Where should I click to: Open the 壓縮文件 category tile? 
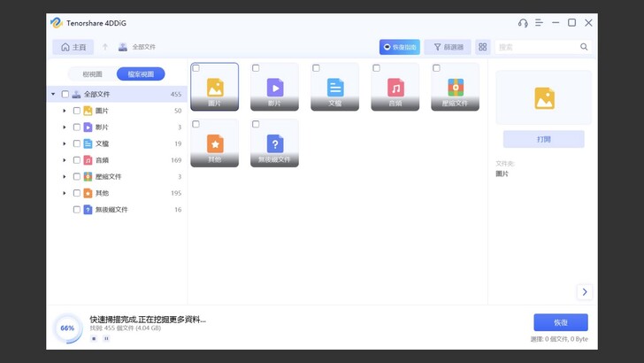coord(455,87)
